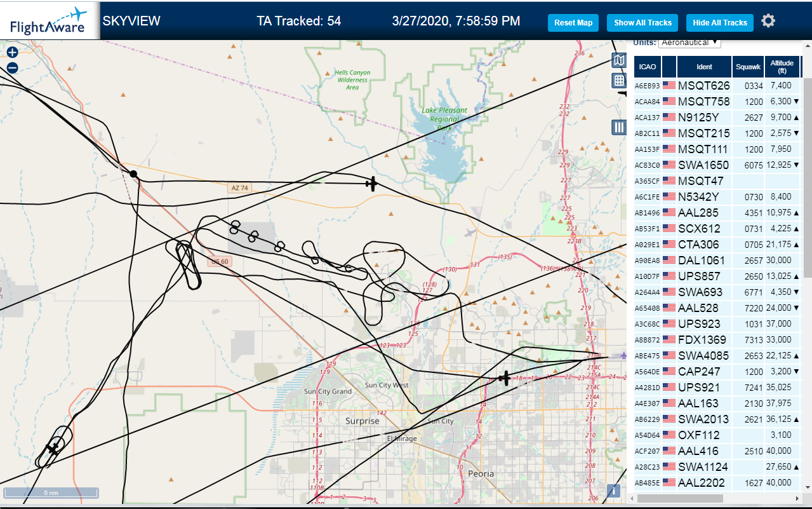812x509 pixels.
Task: Select the SWA1124 flight row
Action: tap(717, 466)
